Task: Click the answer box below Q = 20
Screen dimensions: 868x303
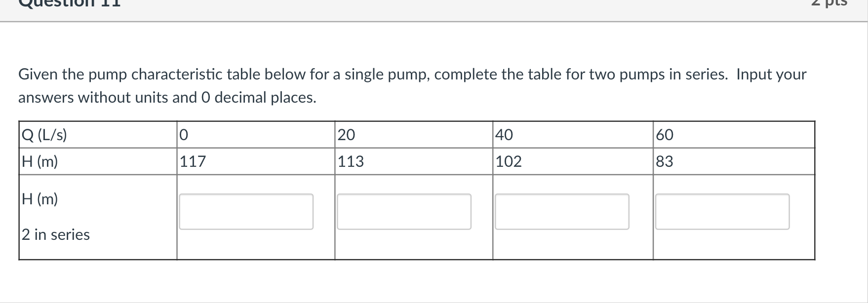Action: point(403,211)
